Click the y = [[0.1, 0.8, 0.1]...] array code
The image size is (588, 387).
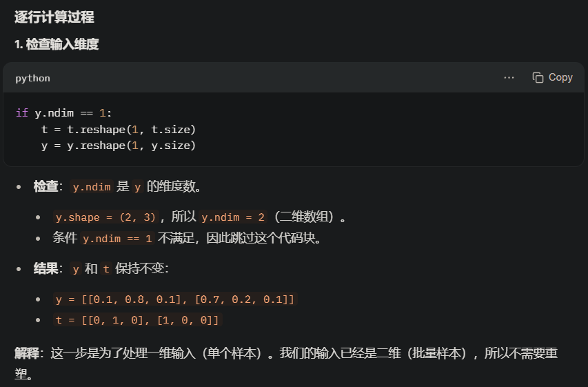coord(175,299)
